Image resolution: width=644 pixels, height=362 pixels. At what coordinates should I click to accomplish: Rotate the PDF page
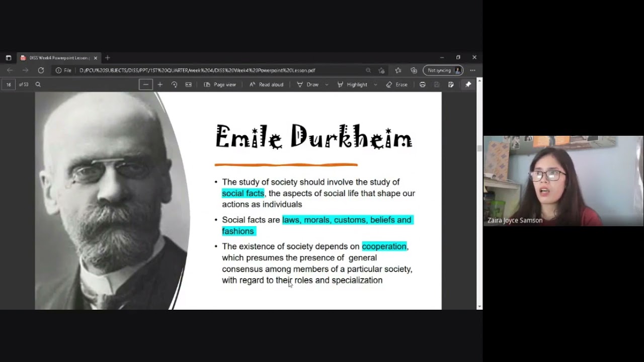(x=174, y=84)
